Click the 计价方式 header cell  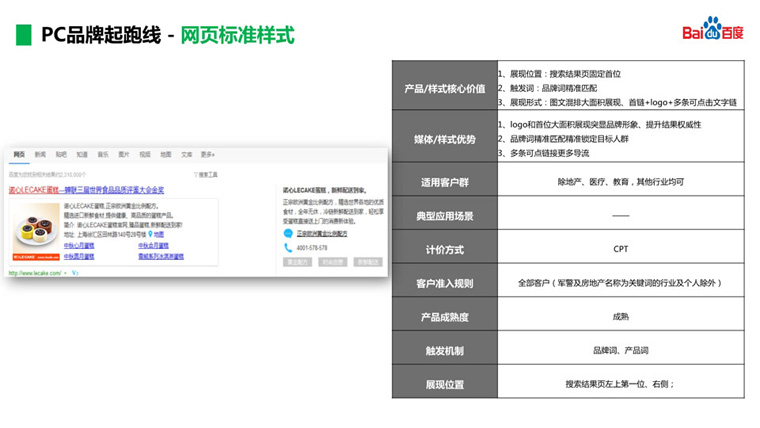444,247
